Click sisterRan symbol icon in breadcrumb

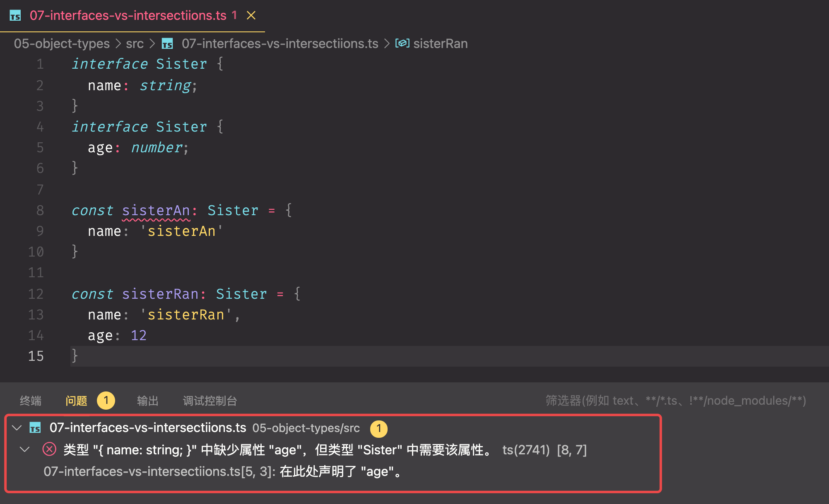point(402,43)
